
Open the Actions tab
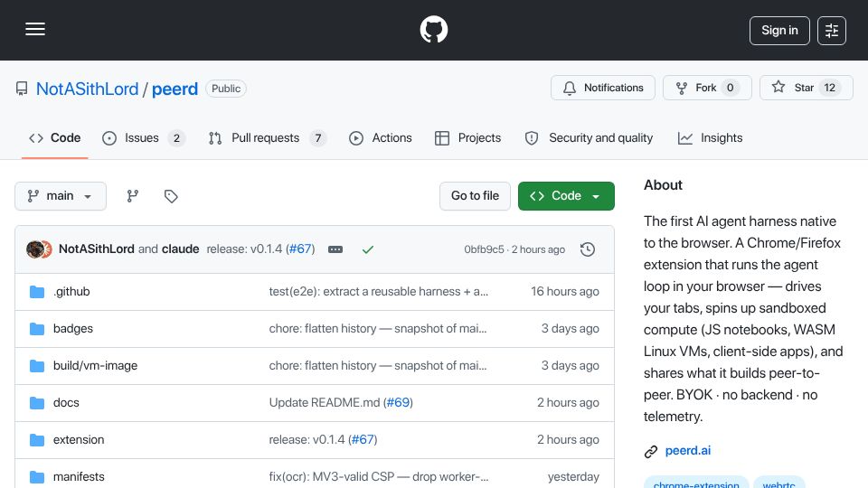pos(381,137)
